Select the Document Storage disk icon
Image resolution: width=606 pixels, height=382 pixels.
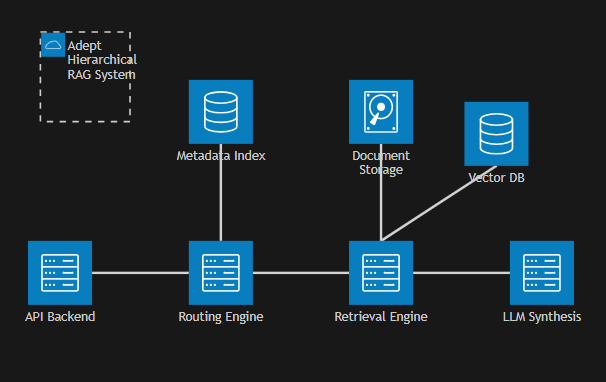381,112
